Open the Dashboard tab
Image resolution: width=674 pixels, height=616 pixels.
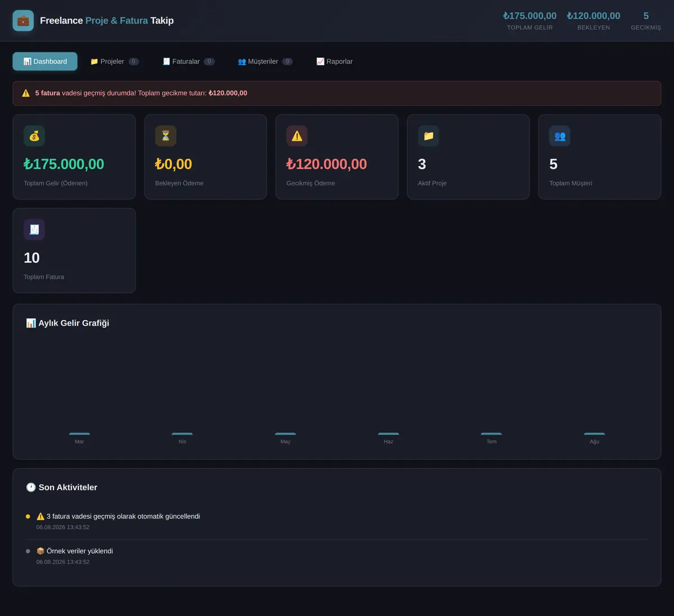(45, 61)
